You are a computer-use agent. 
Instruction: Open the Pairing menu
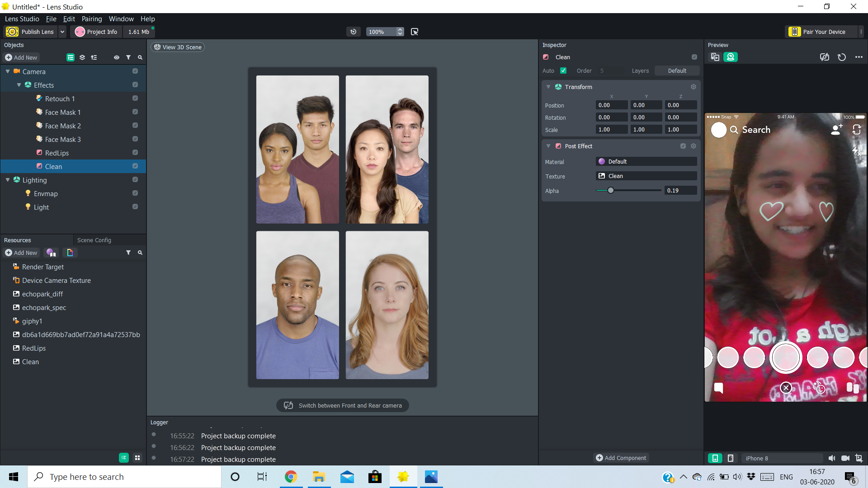pos(92,19)
